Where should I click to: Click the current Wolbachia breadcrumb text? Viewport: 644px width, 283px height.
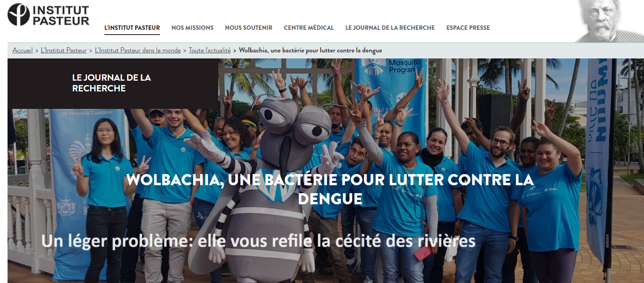[x=310, y=50]
